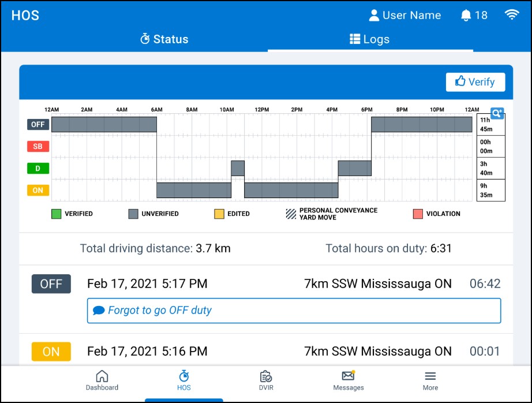This screenshot has width=532, height=403.
Task: Open the 'Forgot to go OFF duty' annotation
Action: (x=294, y=311)
